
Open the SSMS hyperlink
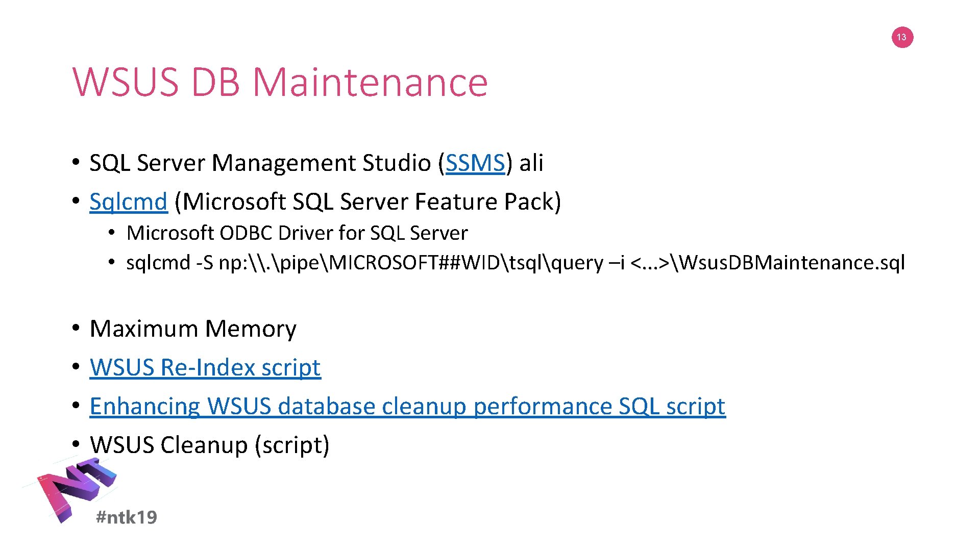[475, 163]
